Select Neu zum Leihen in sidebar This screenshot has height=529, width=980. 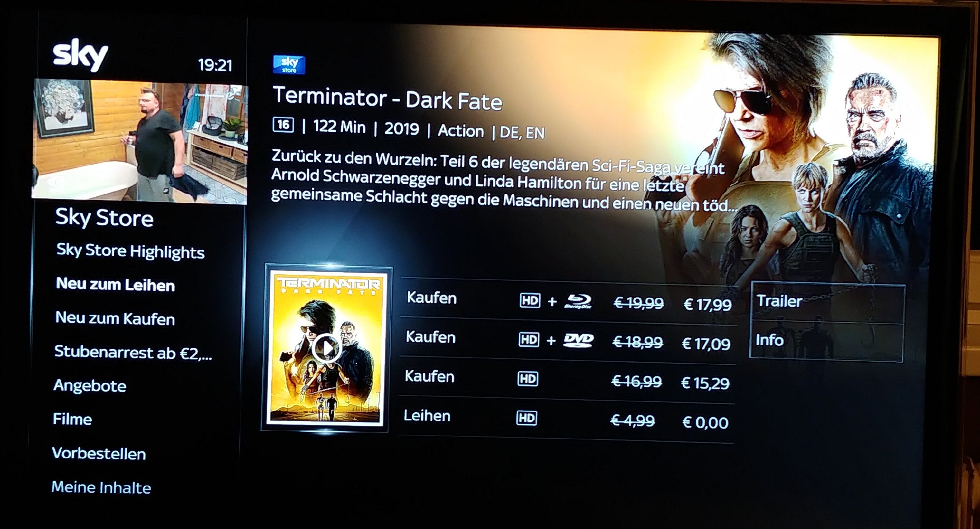pyautogui.click(x=115, y=284)
